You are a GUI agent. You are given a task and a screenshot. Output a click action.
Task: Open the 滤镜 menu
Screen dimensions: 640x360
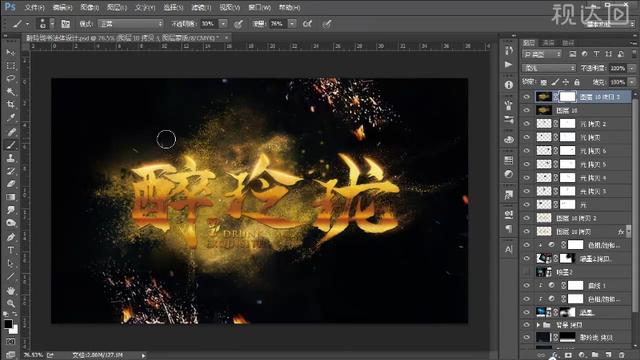(x=201, y=7)
